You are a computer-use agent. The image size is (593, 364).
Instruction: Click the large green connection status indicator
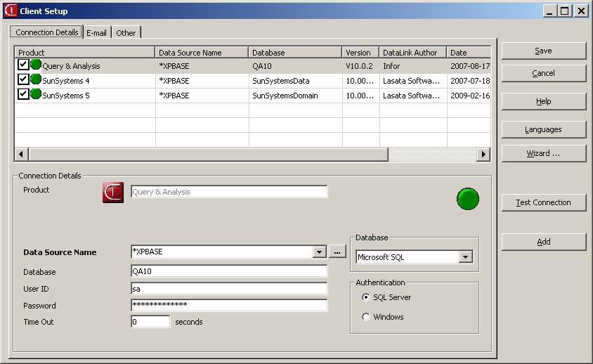[468, 199]
